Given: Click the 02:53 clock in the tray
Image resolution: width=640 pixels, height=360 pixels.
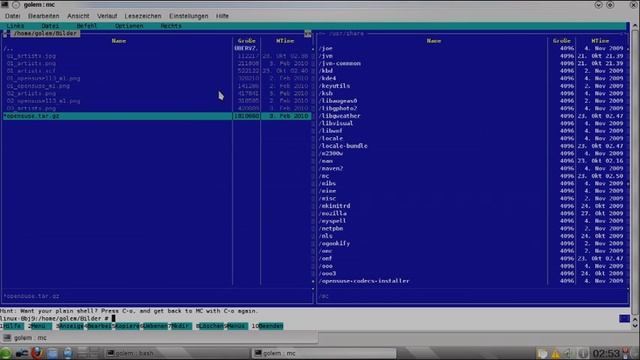Looking at the screenshot, I should [x=606, y=353].
